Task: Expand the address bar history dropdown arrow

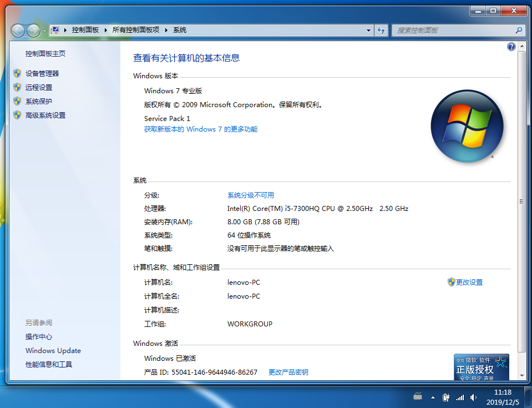Action: coord(369,31)
